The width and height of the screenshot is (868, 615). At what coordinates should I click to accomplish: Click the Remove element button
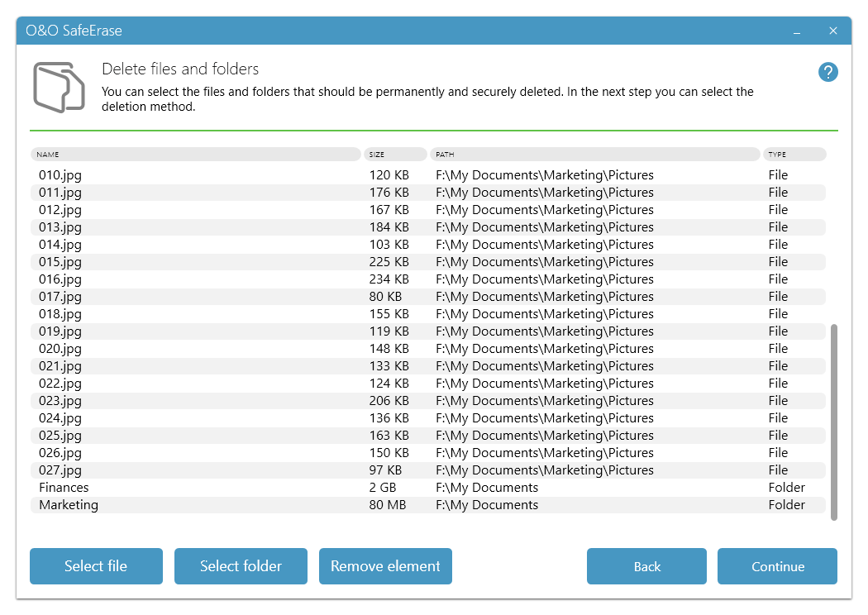(385, 566)
